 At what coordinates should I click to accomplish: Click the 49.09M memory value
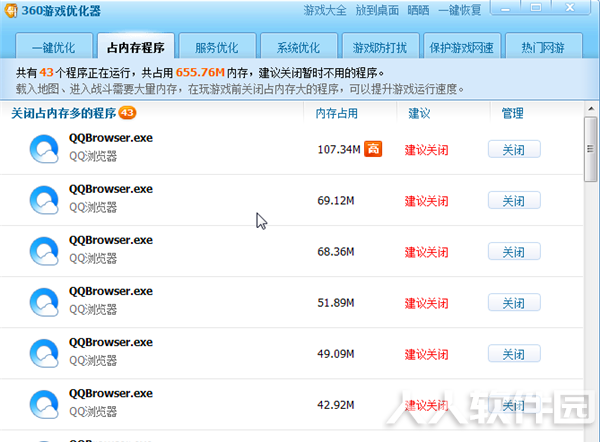pyautogui.click(x=336, y=354)
